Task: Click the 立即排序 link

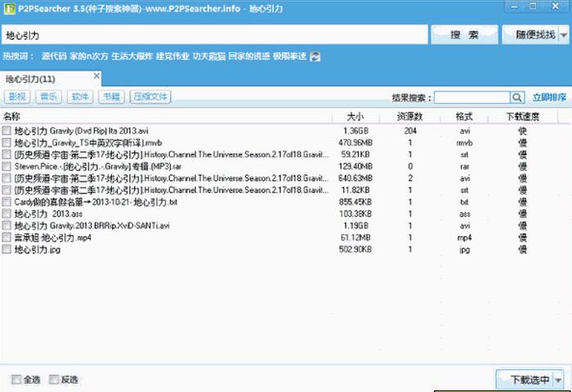Action: click(549, 97)
